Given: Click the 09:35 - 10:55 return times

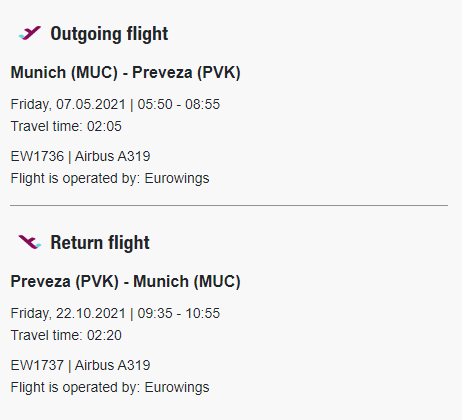Looking at the screenshot, I should (x=179, y=313).
